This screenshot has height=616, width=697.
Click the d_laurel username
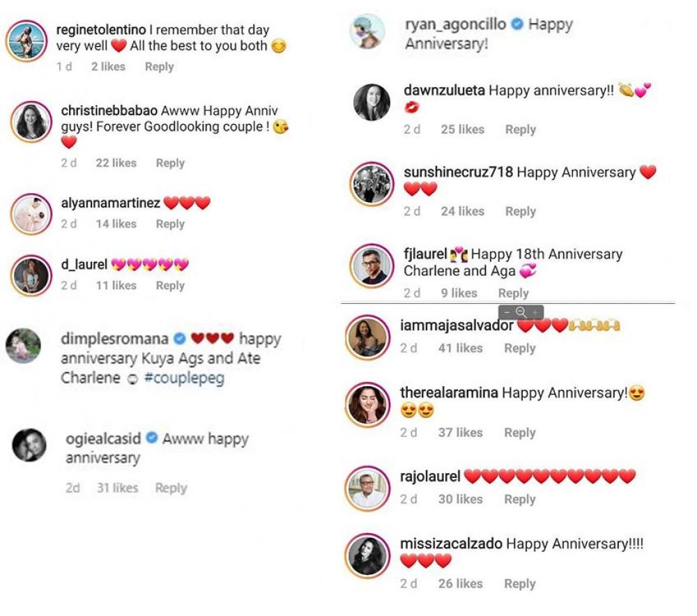click(x=84, y=264)
